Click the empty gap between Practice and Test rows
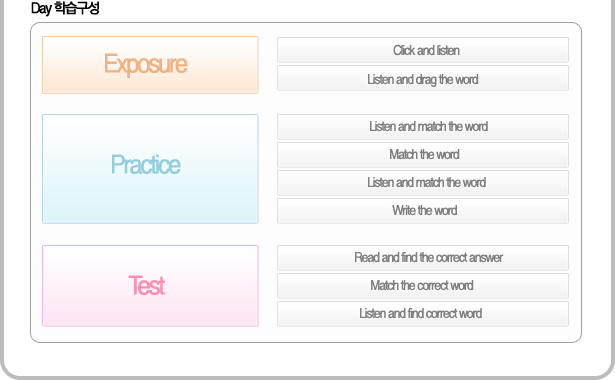This screenshot has height=380, width=615. click(306, 235)
